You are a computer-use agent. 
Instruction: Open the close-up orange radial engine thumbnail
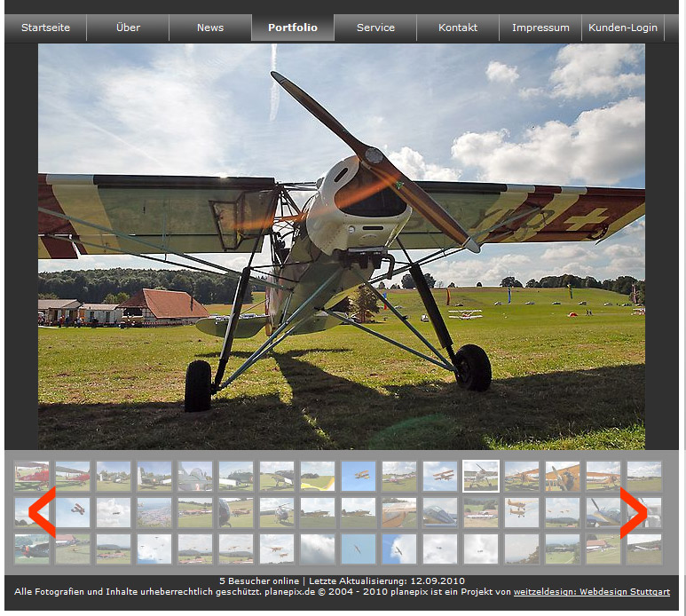coord(563,476)
